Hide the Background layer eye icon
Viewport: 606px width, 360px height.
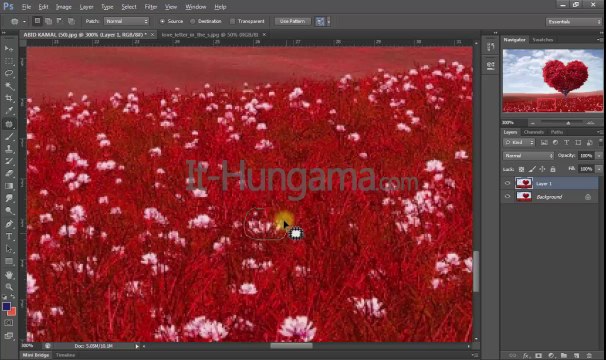507,196
